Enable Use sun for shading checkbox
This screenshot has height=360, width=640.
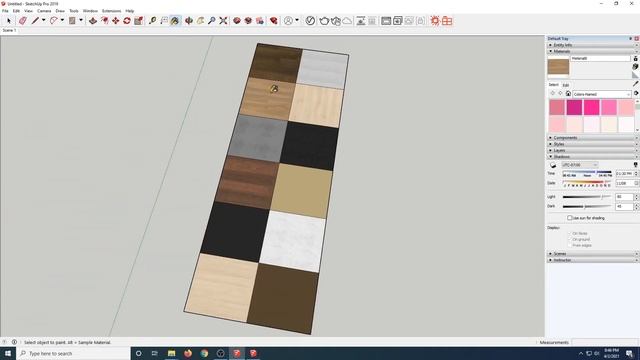[x=569, y=218]
